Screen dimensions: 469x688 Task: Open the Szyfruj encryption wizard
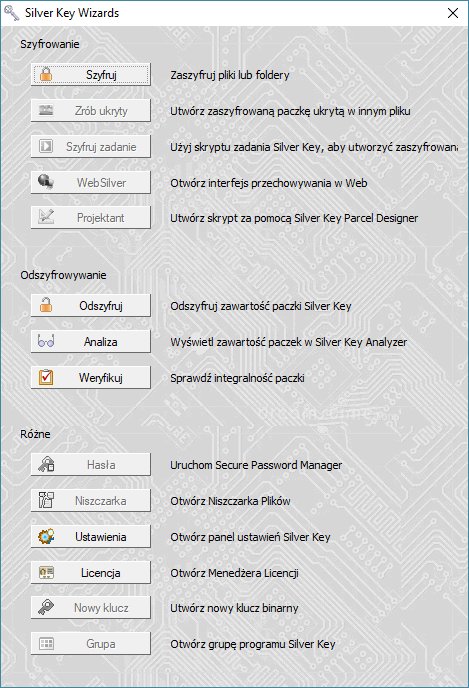pos(91,74)
